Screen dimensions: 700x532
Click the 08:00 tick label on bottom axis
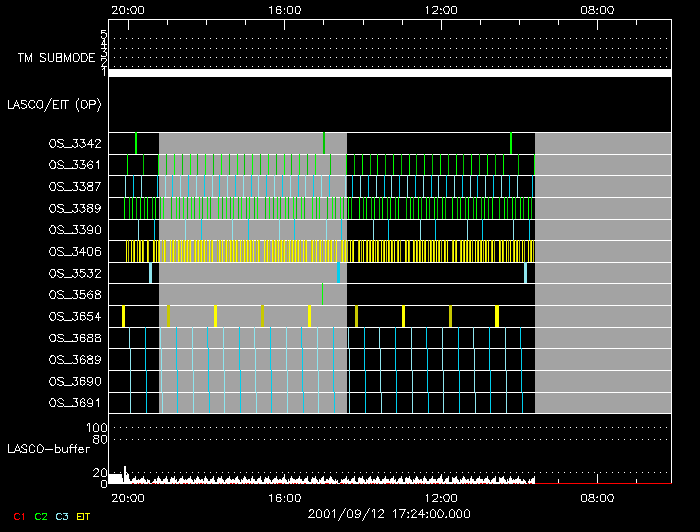(597, 497)
